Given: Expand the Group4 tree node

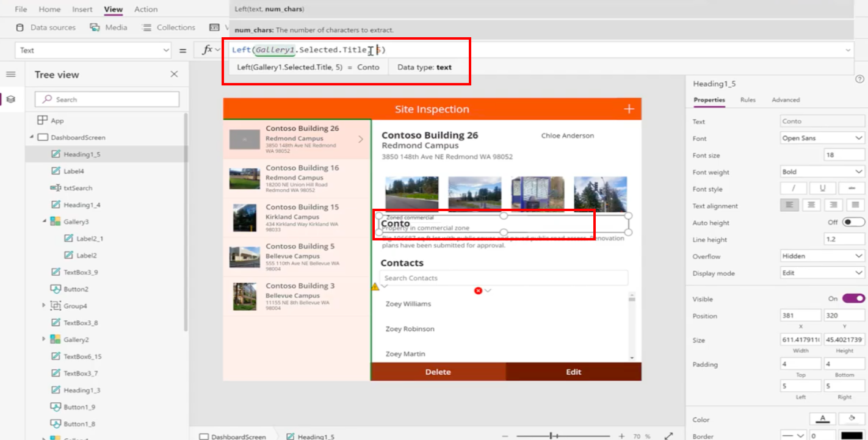Looking at the screenshot, I should tap(43, 305).
